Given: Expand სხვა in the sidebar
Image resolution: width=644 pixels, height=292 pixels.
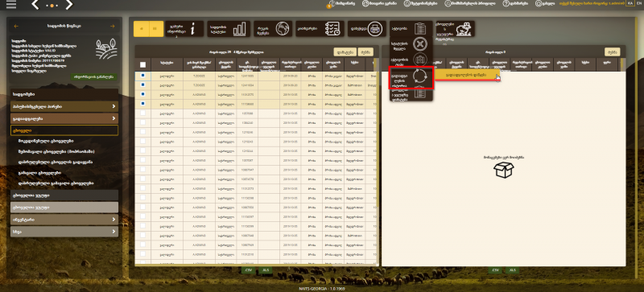Looking at the screenshot, I should (x=64, y=232).
